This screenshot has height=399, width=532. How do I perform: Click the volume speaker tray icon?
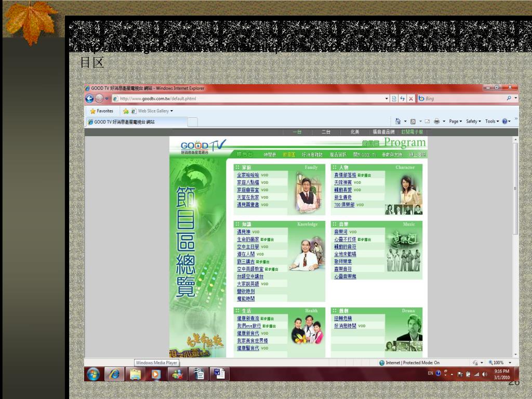[485, 374]
